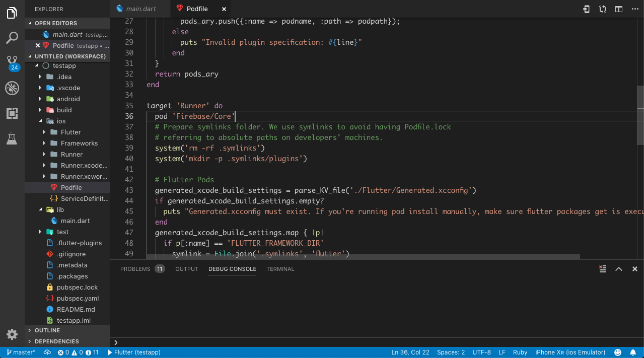The image size is (644, 358).
Task: Open the Extensions view in activity bar
Action: (x=12, y=113)
